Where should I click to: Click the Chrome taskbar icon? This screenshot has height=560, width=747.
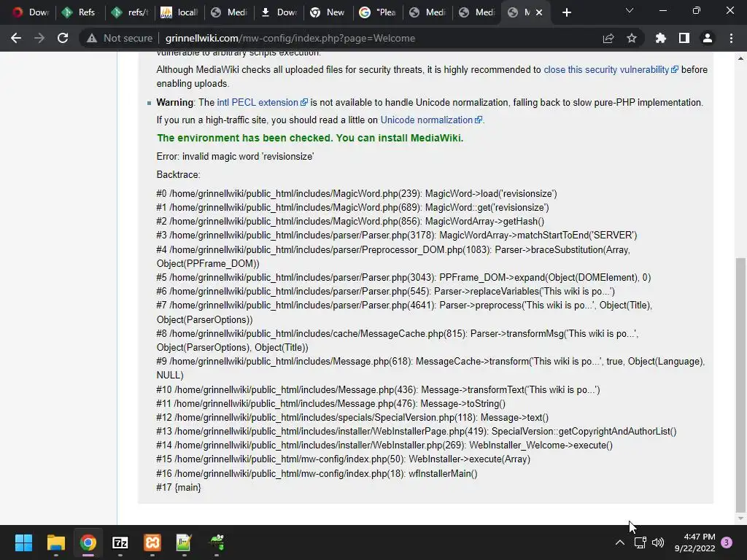[x=88, y=542]
